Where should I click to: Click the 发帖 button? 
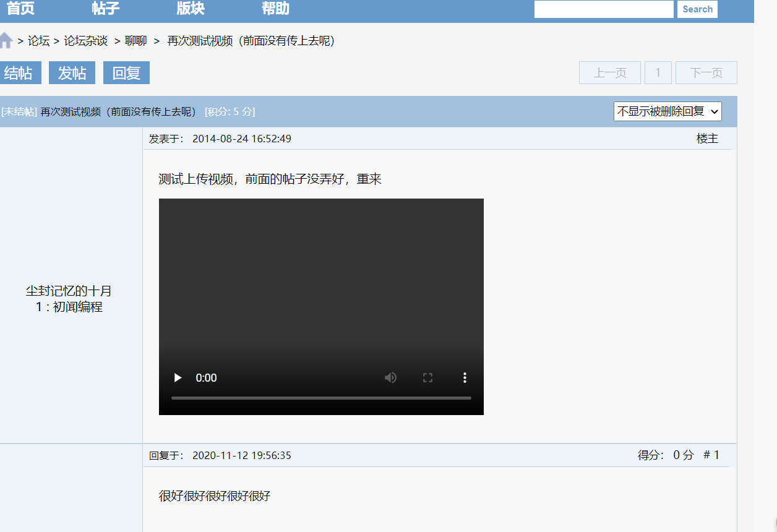click(72, 72)
